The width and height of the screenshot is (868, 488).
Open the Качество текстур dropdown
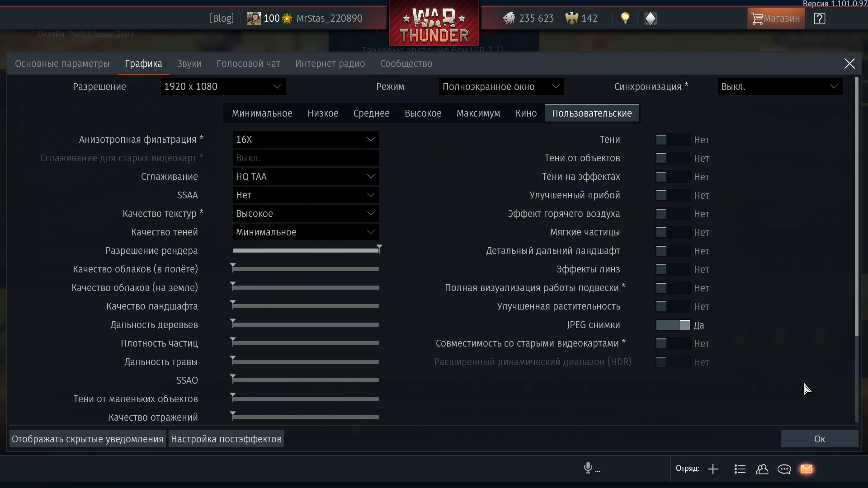point(306,214)
